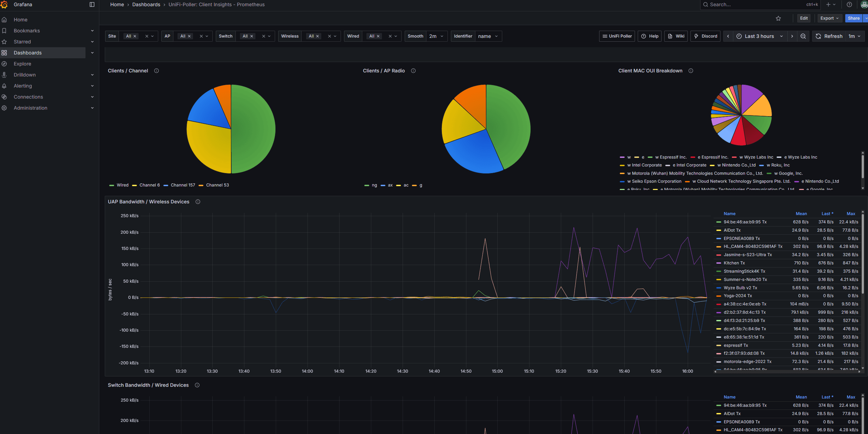Open the Explore compass icon in sidebar
Screen dimensions: 868x434
(x=4, y=64)
